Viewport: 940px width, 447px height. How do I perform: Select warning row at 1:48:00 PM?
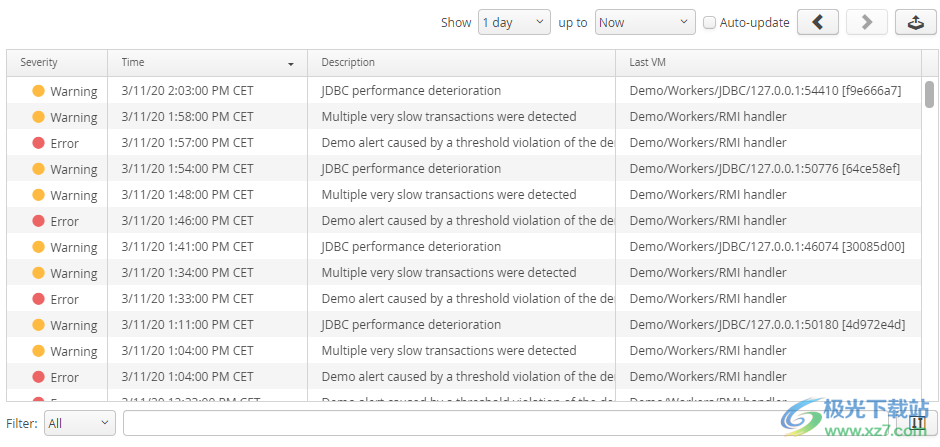click(464, 194)
